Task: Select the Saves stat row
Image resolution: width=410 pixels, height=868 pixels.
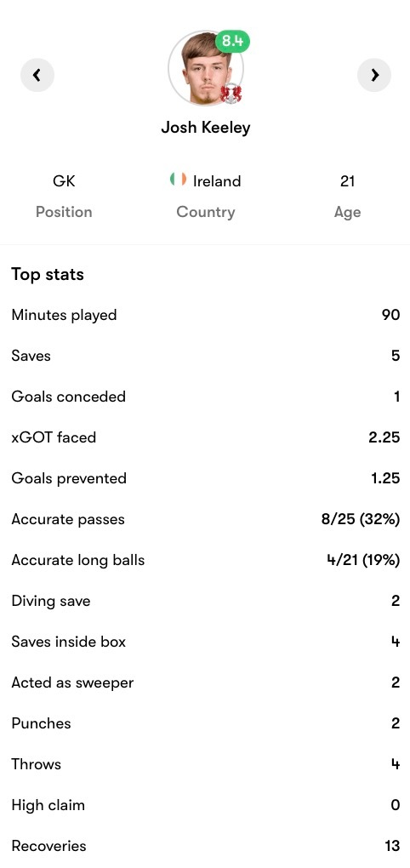Action: click(x=205, y=356)
